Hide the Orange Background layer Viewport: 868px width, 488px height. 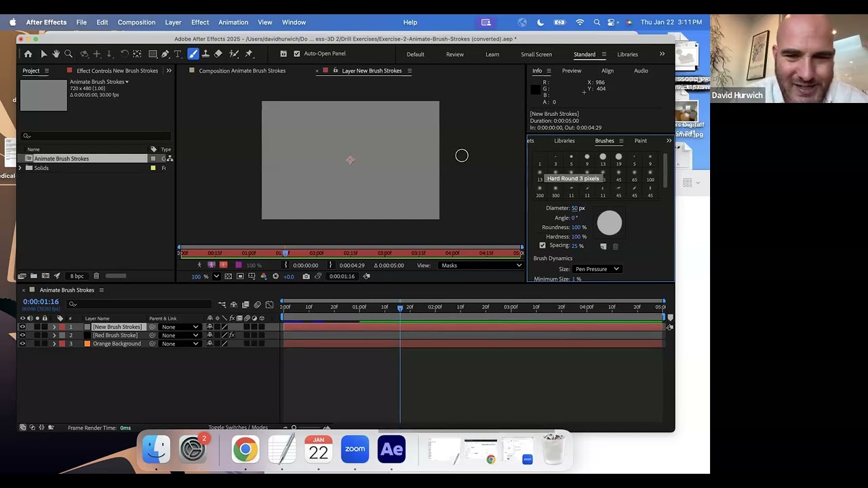tap(22, 344)
